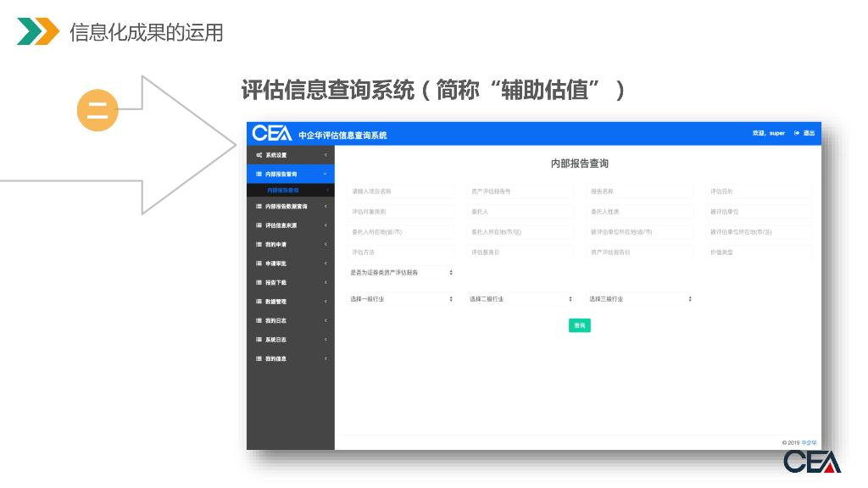Image resolution: width=868 pixels, height=488 pixels.
Task: Click the 被评估单位所在地(市/区) input field
Action: (x=760, y=232)
